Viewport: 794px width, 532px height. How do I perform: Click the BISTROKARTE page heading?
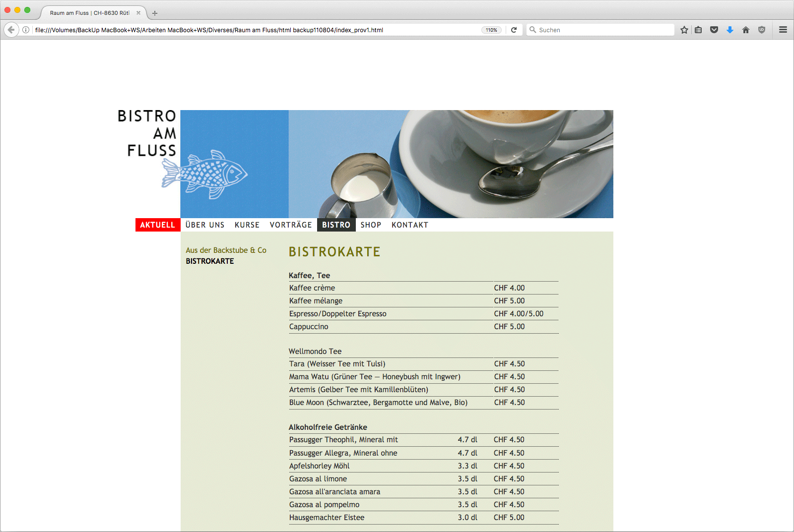click(x=334, y=252)
